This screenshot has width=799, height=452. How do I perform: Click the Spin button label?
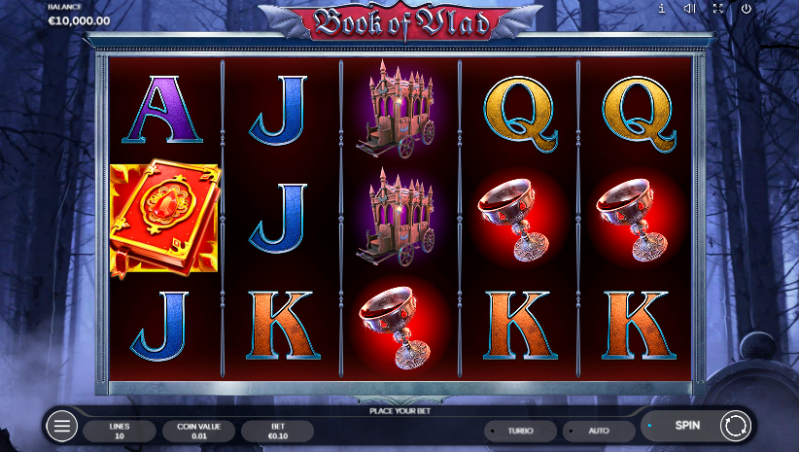[687, 426]
